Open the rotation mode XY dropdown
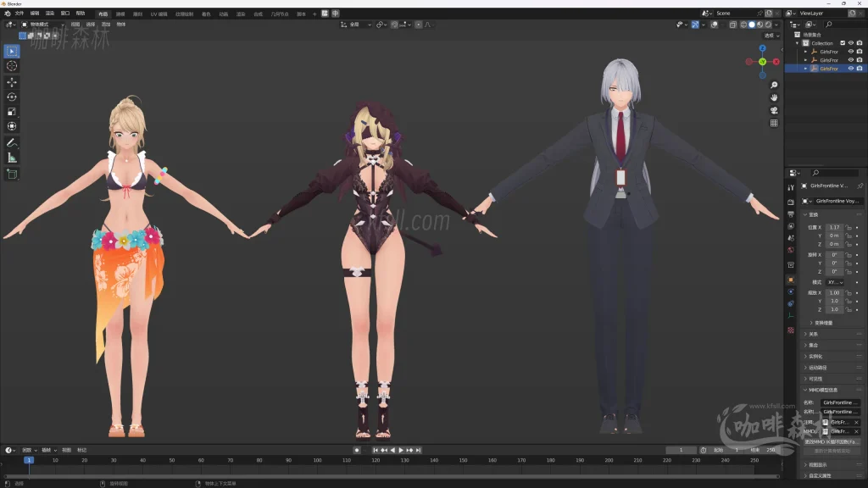 coord(835,282)
